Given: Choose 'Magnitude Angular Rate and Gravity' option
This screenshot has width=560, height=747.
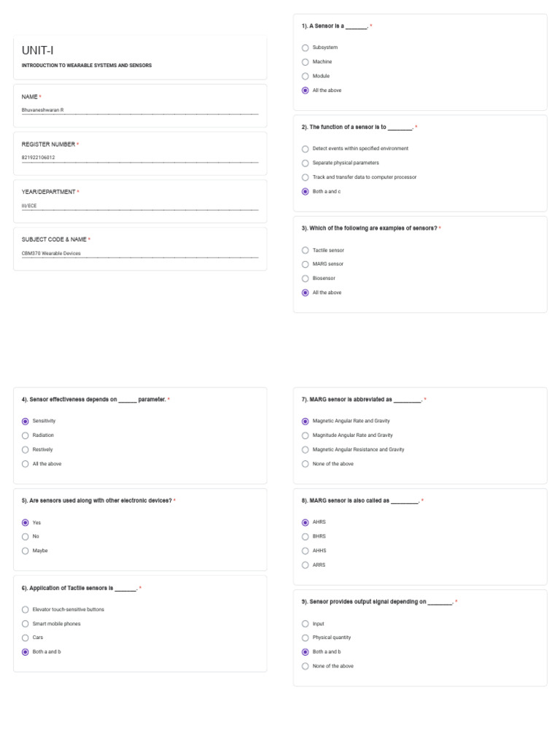Looking at the screenshot, I should click(x=306, y=436).
